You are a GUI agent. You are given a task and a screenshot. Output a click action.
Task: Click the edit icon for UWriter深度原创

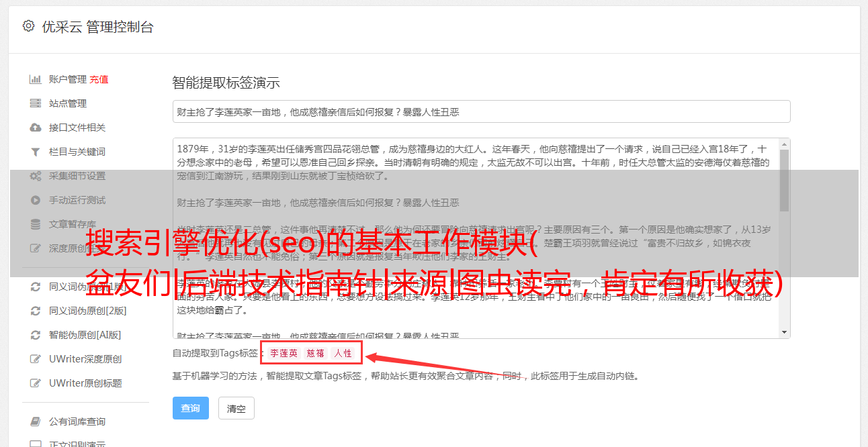coord(36,359)
